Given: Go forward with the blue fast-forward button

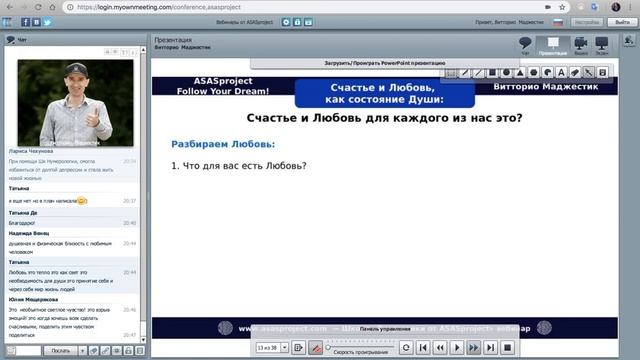Looking at the screenshot, I should tap(473, 348).
